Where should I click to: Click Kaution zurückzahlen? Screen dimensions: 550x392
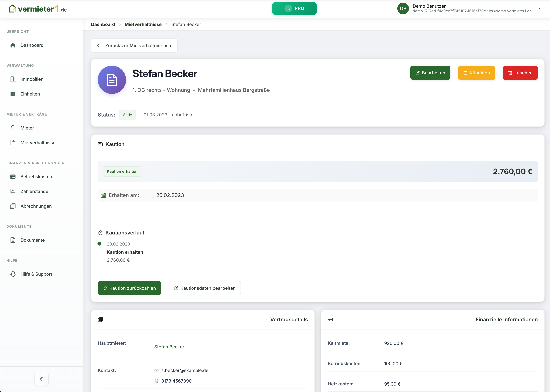click(129, 288)
